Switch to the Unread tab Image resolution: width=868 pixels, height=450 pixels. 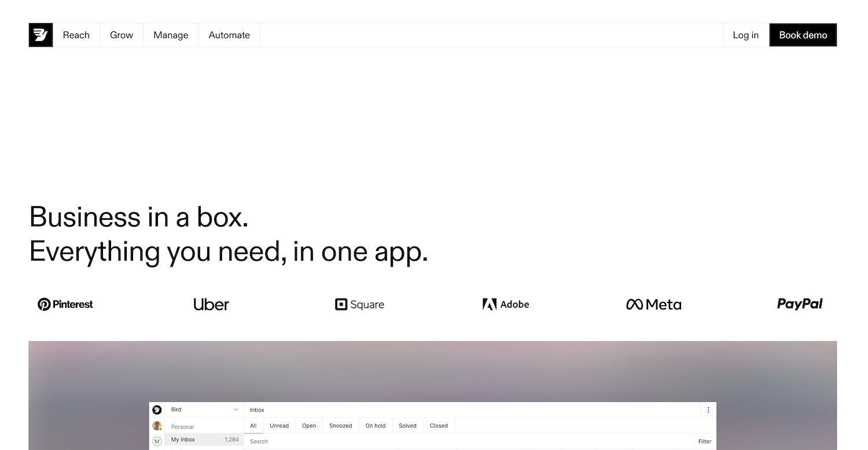point(279,426)
